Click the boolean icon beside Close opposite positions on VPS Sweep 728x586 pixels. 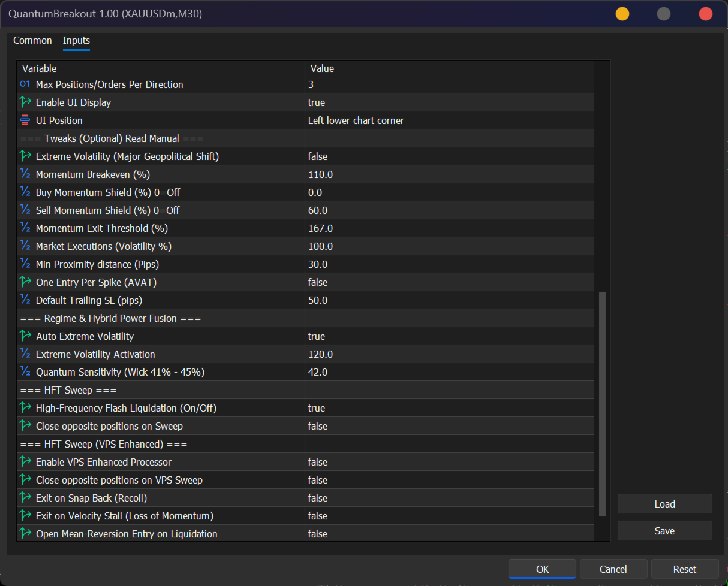click(25, 480)
